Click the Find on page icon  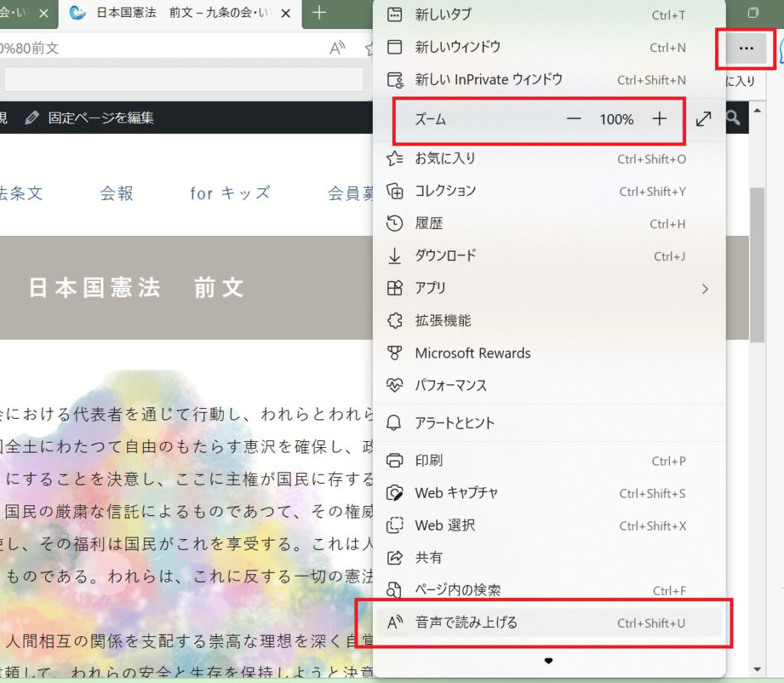(394, 590)
